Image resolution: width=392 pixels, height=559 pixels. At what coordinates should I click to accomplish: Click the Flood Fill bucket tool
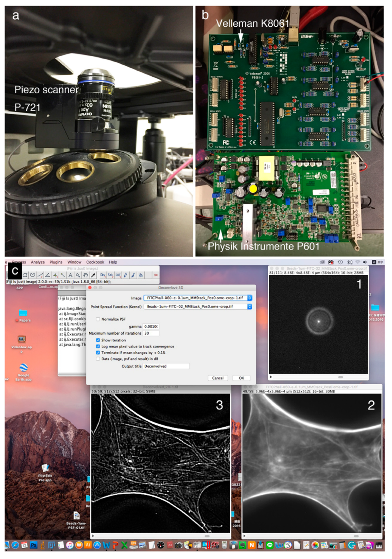coord(141,275)
